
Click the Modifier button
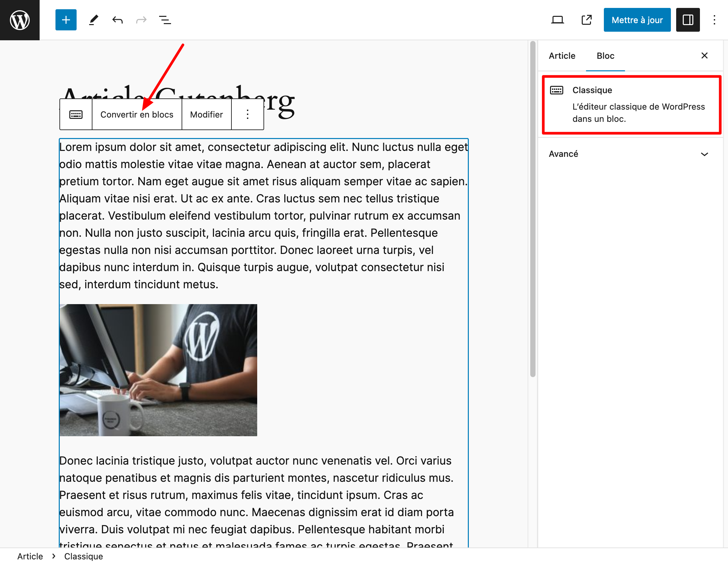pyautogui.click(x=206, y=114)
